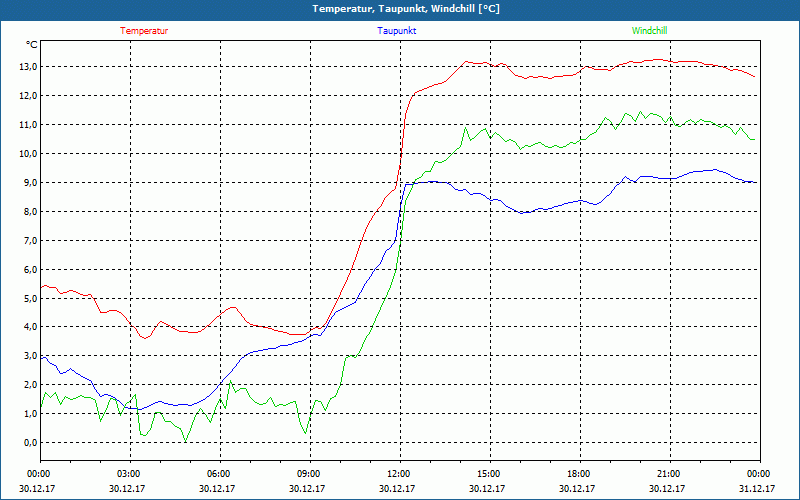Click the red Temperatur legend label
Viewport: 800px width, 500px height.
tap(144, 31)
